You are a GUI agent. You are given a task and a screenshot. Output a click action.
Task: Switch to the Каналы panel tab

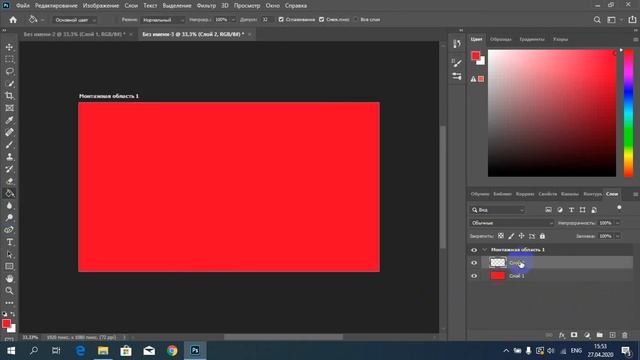point(569,194)
